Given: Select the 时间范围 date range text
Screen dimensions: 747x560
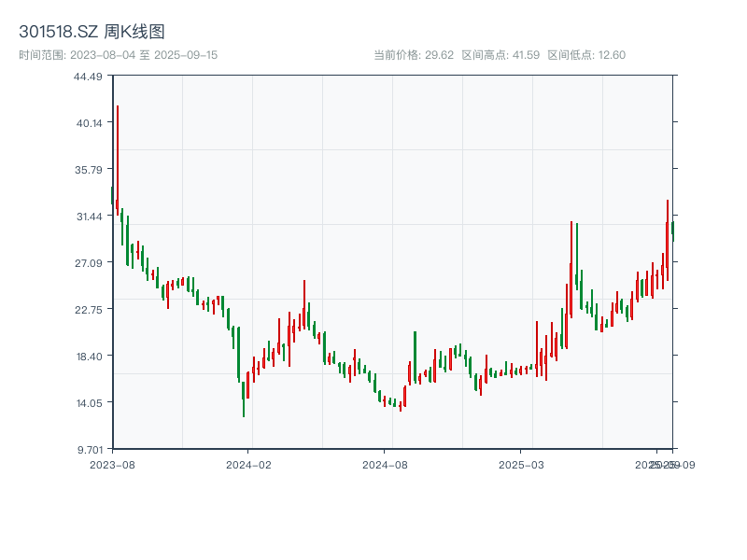Looking at the screenshot, I should click(x=119, y=55).
